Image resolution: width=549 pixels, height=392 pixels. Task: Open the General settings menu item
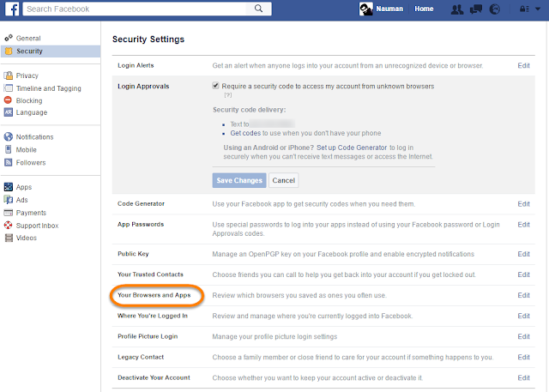28,38
